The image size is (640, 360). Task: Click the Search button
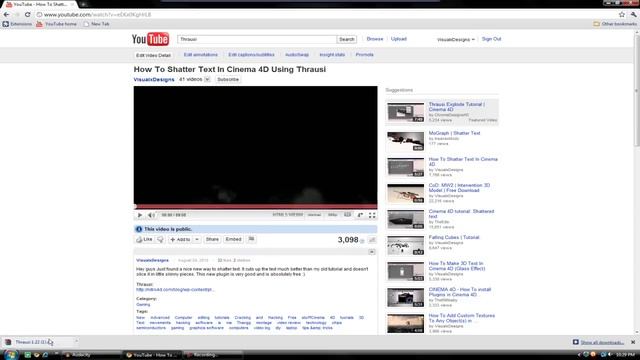pos(347,39)
